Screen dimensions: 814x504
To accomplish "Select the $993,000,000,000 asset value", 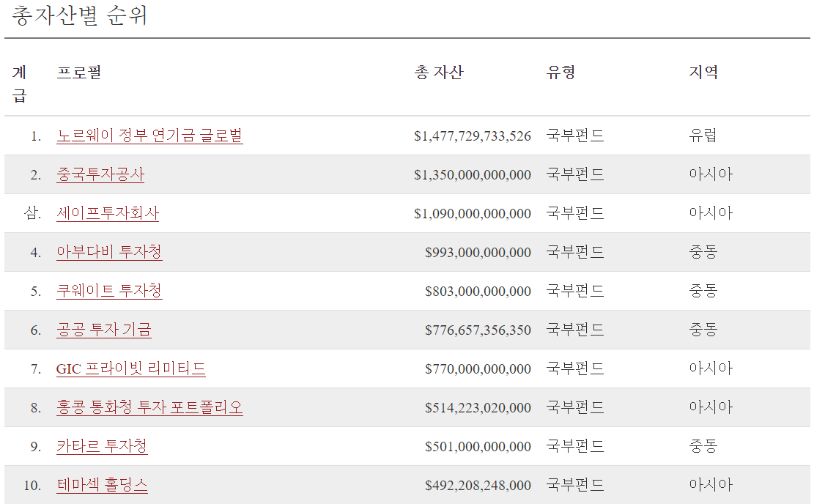I will click(x=478, y=253).
